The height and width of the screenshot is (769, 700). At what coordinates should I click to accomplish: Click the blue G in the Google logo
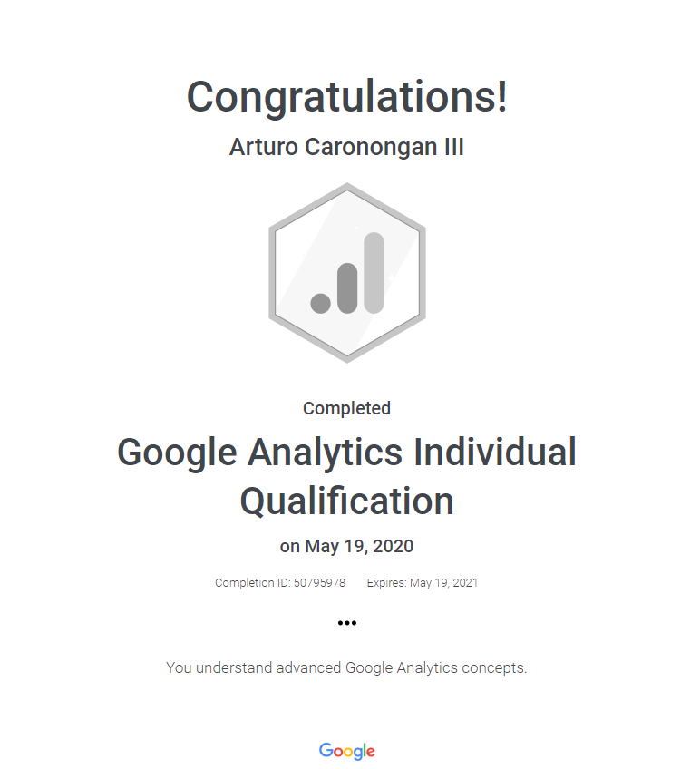click(x=326, y=750)
